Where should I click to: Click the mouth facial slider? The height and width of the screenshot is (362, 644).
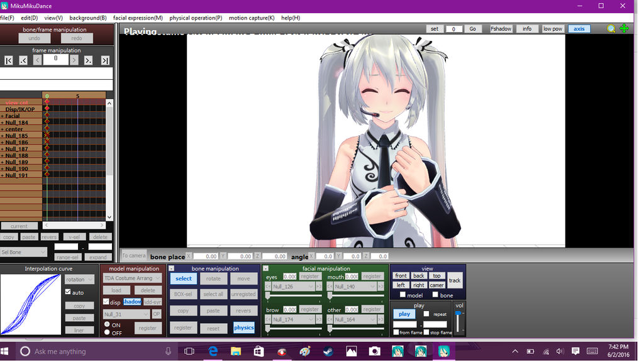pos(356,295)
